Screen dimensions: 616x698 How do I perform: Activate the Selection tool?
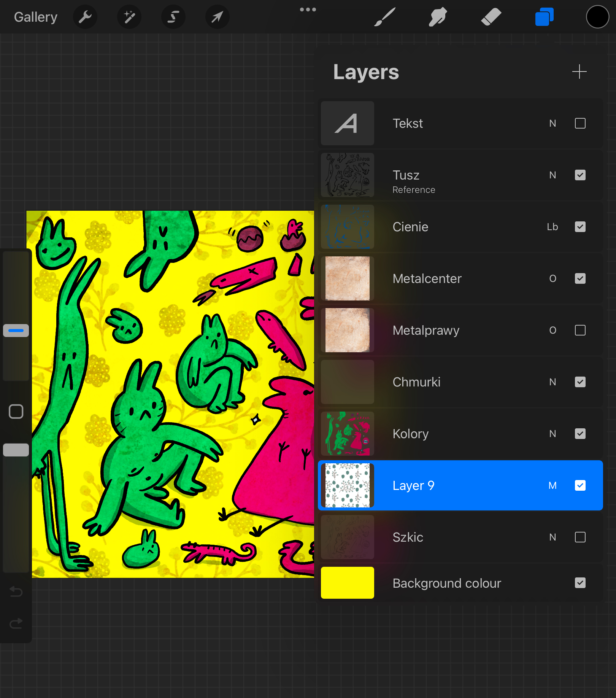pyautogui.click(x=173, y=17)
